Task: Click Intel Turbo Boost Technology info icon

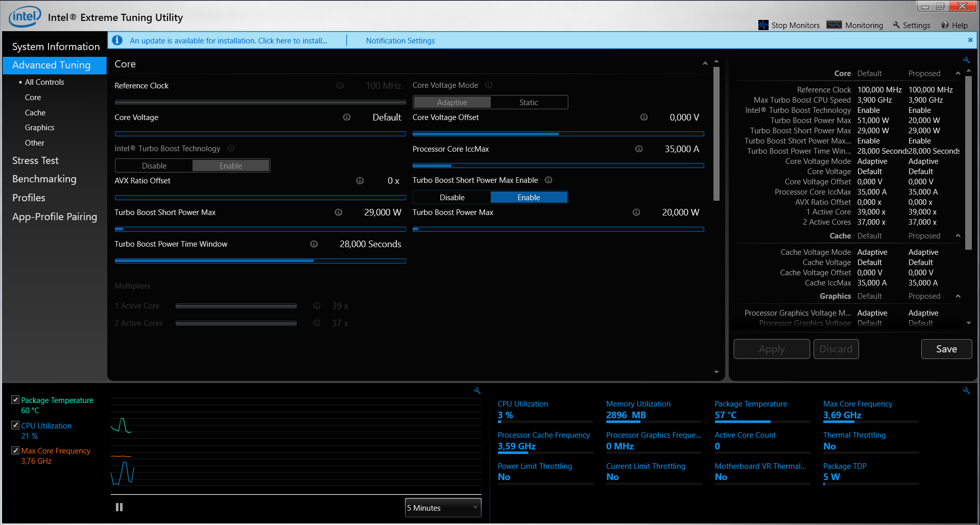Action: (231, 148)
